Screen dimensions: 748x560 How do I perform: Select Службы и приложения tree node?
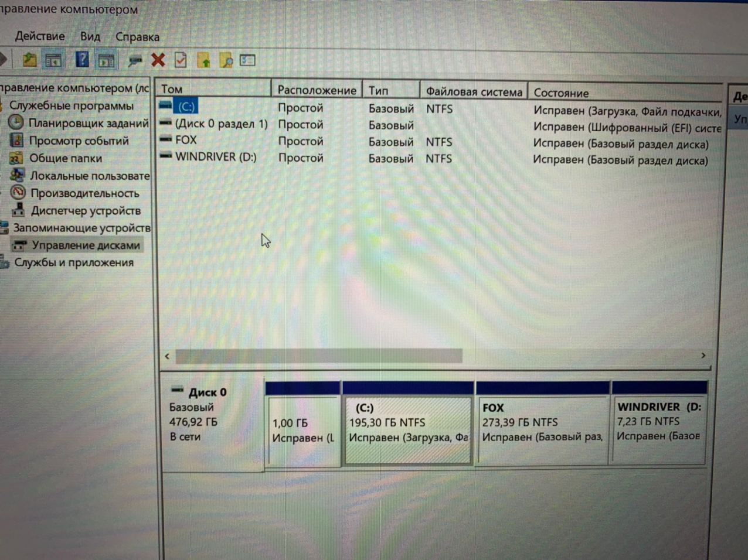74,262
